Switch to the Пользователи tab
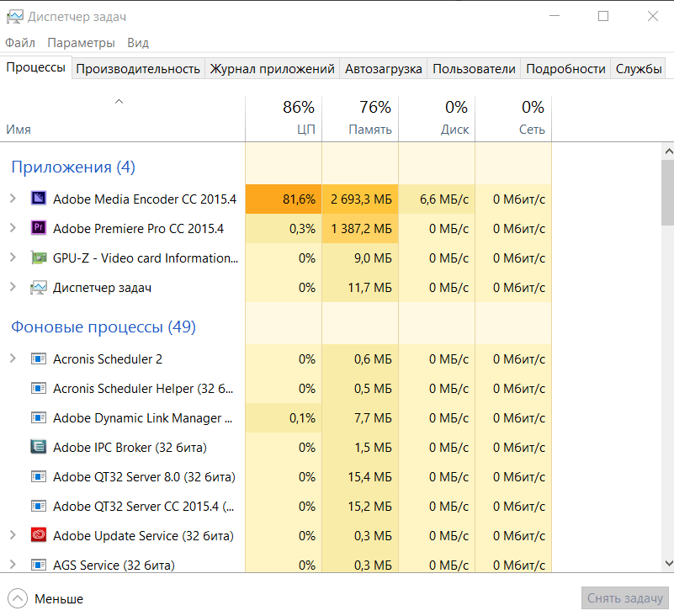674x616 pixels. click(x=474, y=69)
